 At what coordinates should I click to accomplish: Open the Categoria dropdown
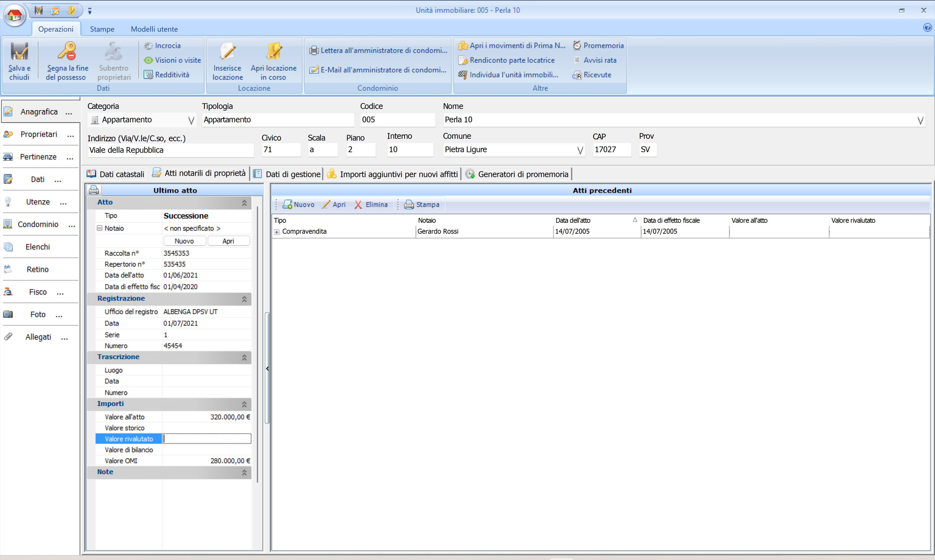point(191,120)
